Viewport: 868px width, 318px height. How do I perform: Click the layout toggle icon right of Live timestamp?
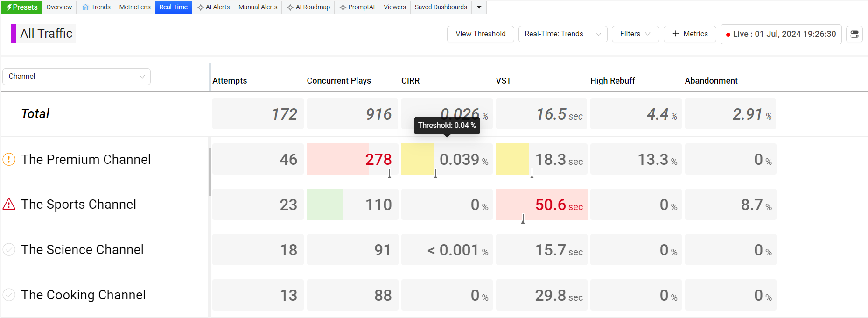point(854,34)
